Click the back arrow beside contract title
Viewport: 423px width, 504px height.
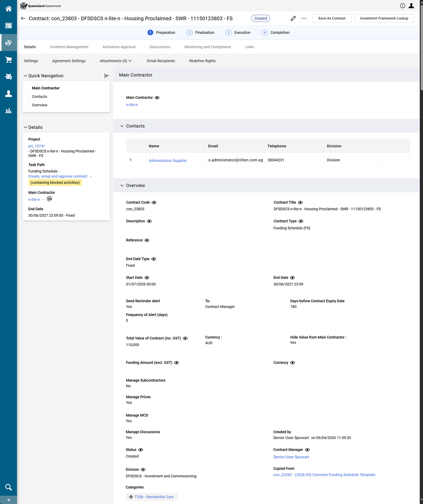(x=23, y=18)
